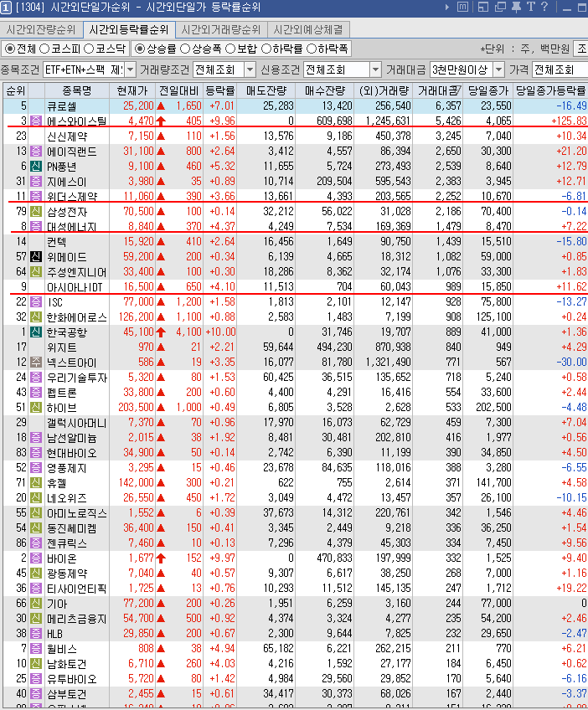
Task: Select the 상승률 radio button
Action: click(x=140, y=49)
